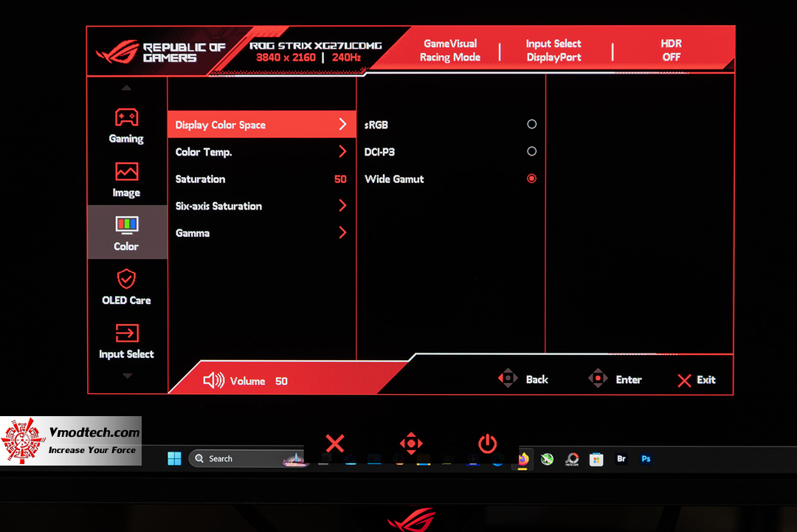This screenshot has height=532, width=797.
Task: Click the Enter joystick icon
Action: point(598,378)
